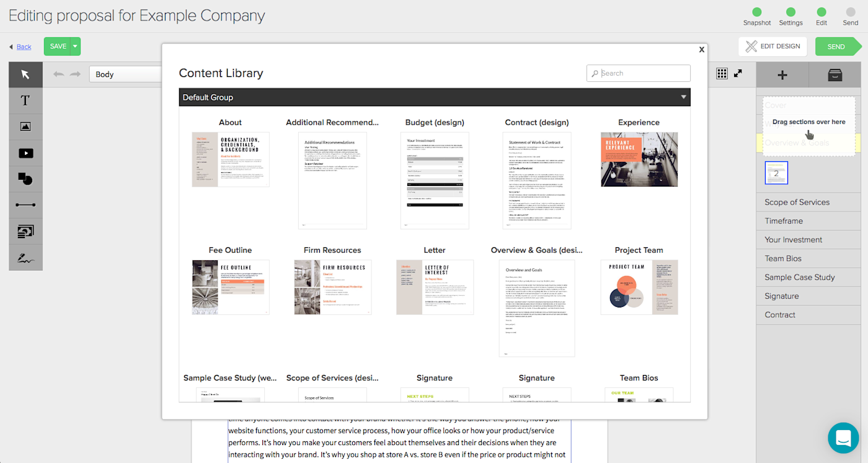Click the plus icon to add a section
The height and width of the screenshot is (463, 868).
click(782, 74)
